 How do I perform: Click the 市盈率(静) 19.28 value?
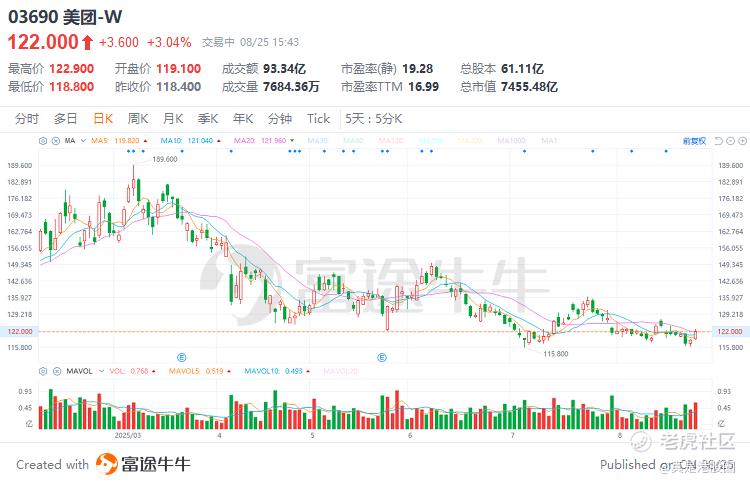point(418,69)
